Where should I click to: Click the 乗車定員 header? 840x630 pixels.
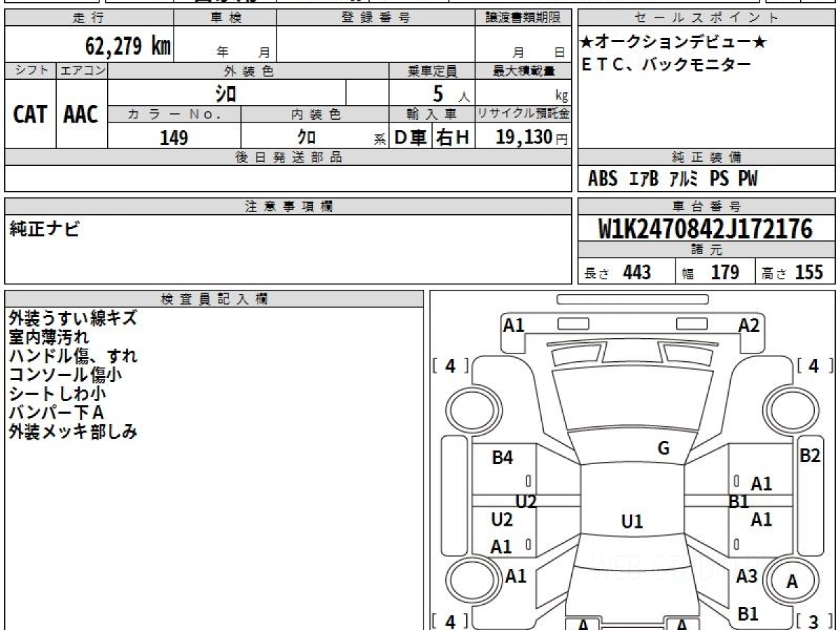[x=432, y=71]
